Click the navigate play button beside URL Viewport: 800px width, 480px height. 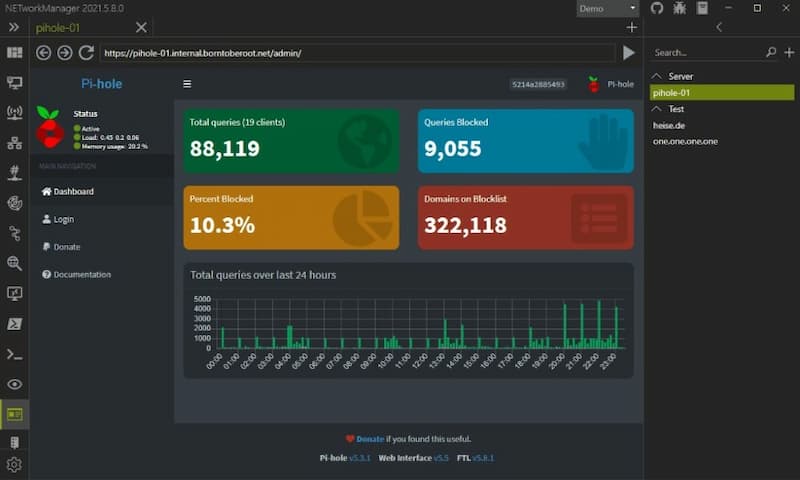(x=629, y=53)
